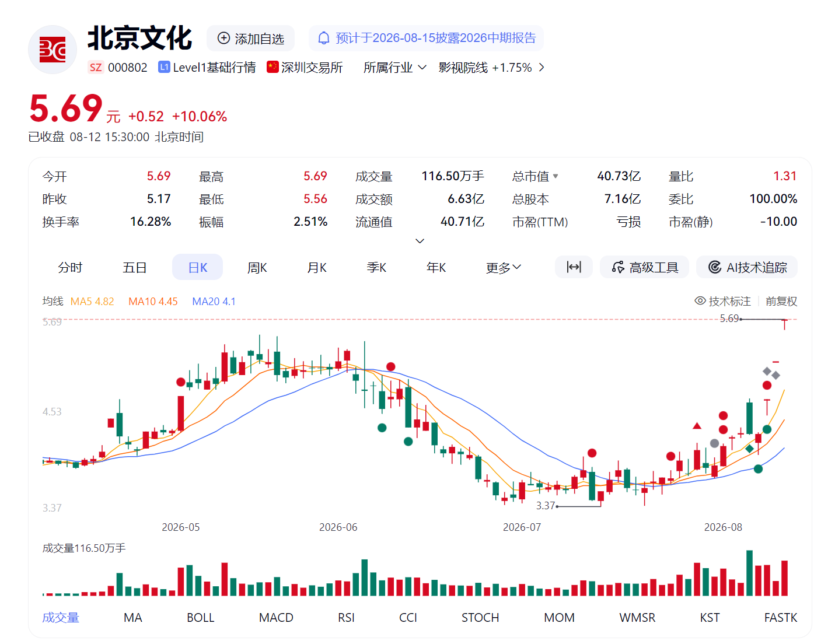Viewport: 821px width, 644px height.
Task: Switch to the 周K tab
Action: [x=257, y=267]
